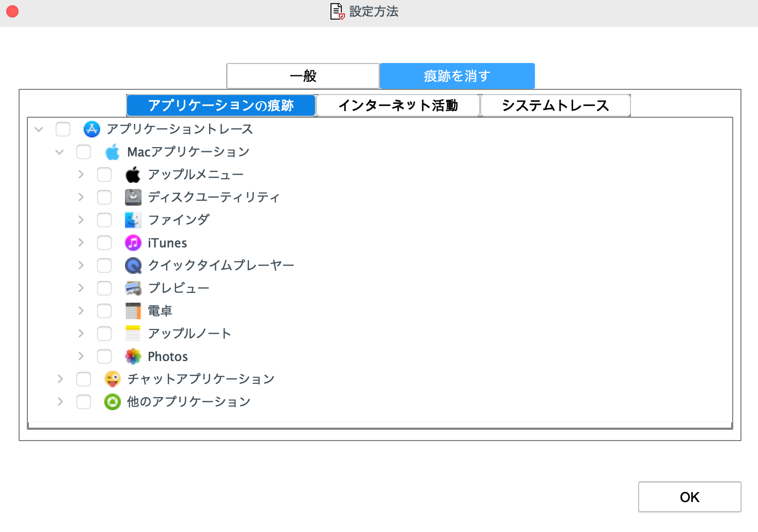The height and width of the screenshot is (532, 758).
Task: Click the Disk Utility icon in the list
Action: [133, 197]
